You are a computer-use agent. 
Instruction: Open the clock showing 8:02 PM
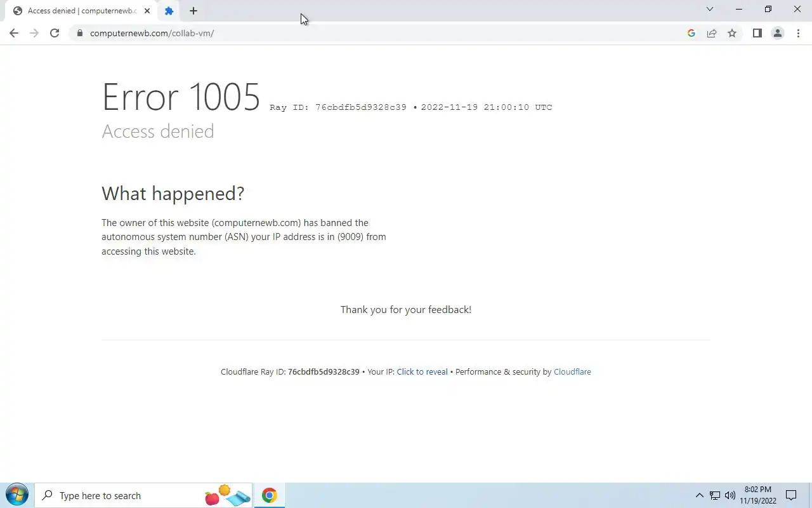pos(758,495)
